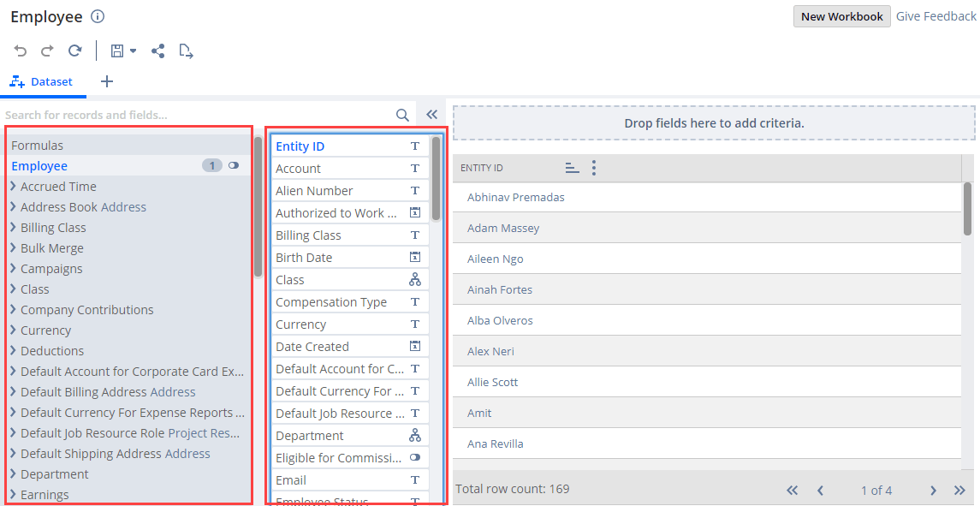Open the save dropdown arrow
The image size is (980, 506).
[133, 51]
